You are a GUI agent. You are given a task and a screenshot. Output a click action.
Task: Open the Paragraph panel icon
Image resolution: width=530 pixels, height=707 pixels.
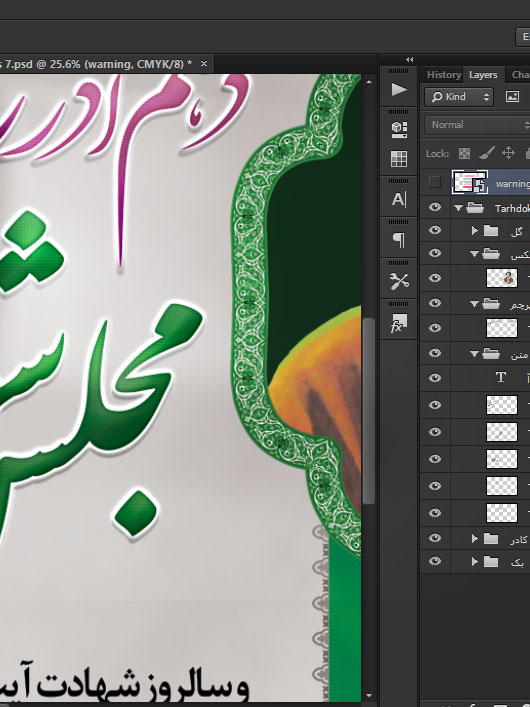[399, 239]
